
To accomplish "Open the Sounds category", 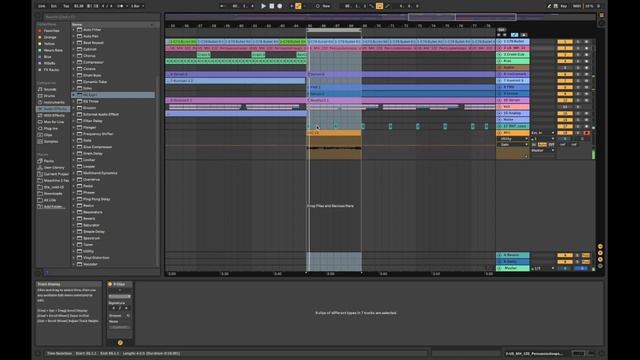I will (50, 89).
